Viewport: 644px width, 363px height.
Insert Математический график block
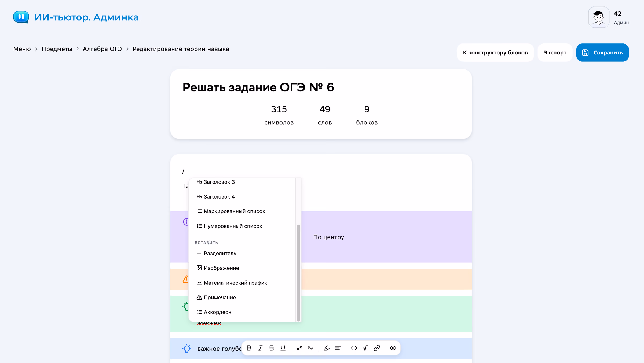pos(242,283)
